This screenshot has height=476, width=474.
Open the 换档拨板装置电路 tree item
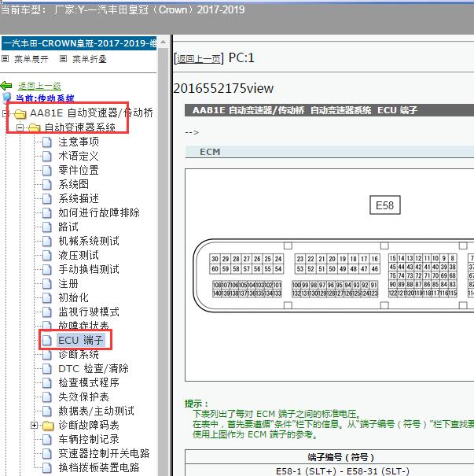coord(99,467)
